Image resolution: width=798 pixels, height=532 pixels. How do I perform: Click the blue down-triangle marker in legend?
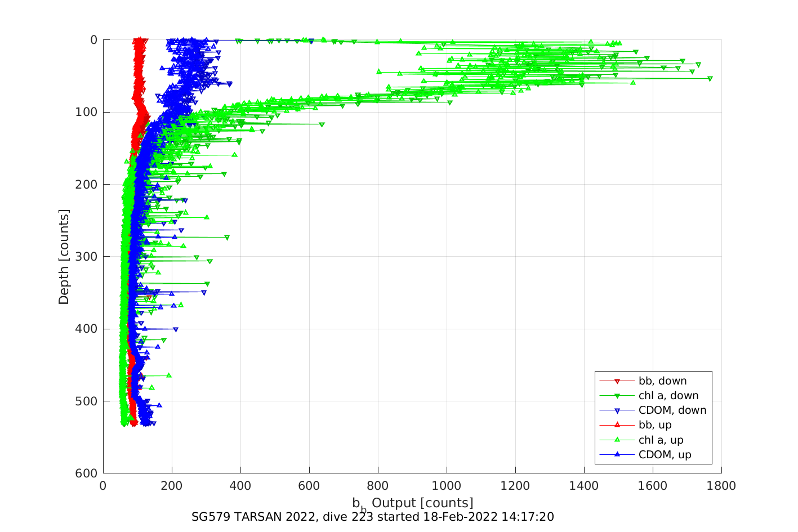click(617, 410)
